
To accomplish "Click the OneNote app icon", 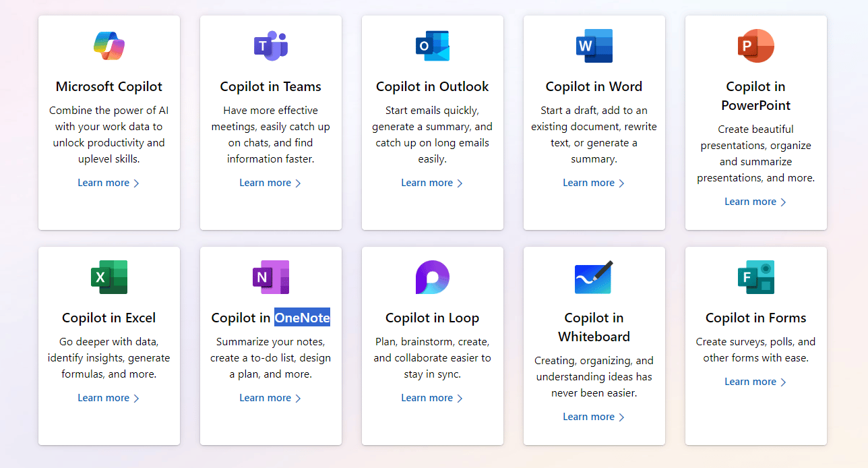I will (271, 277).
